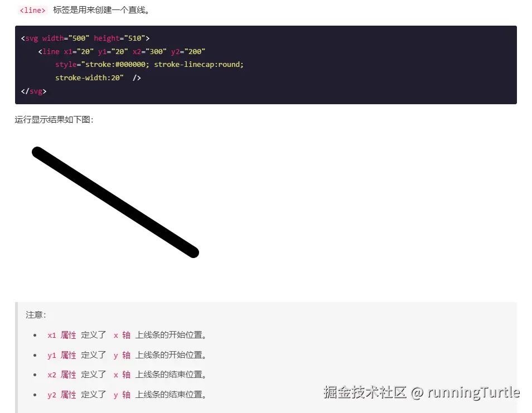Click the y1 属性 code label
The height and width of the screenshot is (413, 532).
[x=62, y=356]
